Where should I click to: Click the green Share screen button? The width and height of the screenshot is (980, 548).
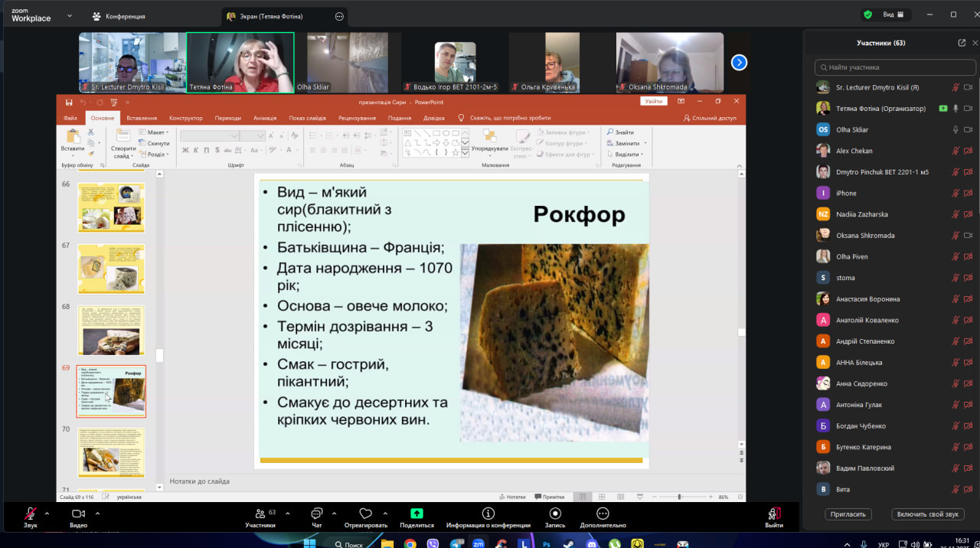click(416, 514)
